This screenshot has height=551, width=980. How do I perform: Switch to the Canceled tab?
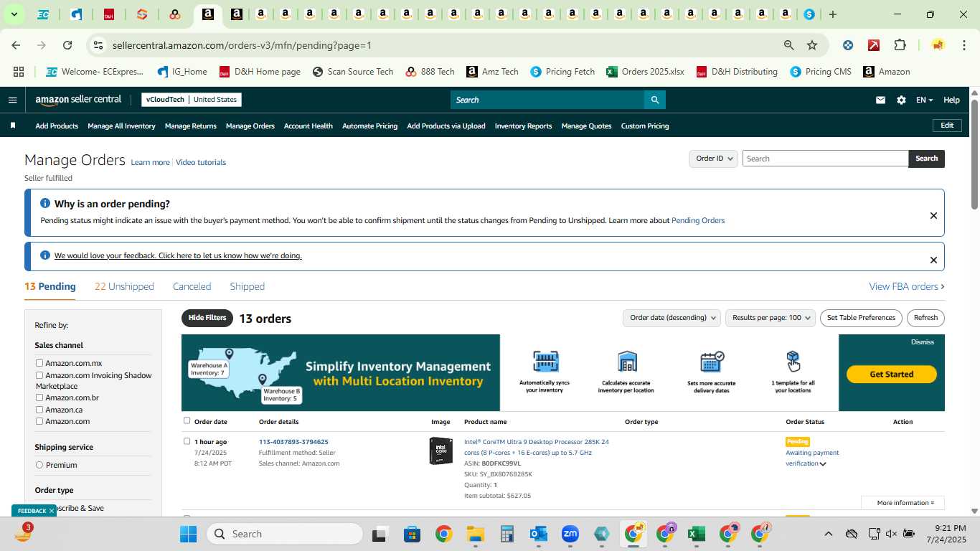tap(192, 286)
